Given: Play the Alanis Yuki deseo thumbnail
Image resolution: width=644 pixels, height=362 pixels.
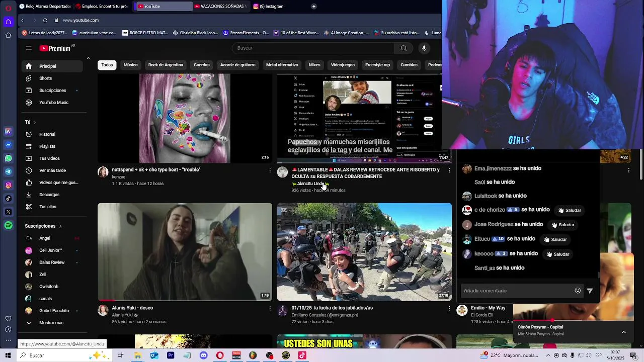Looking at the screenshot, I should click(x=185, y=252).
